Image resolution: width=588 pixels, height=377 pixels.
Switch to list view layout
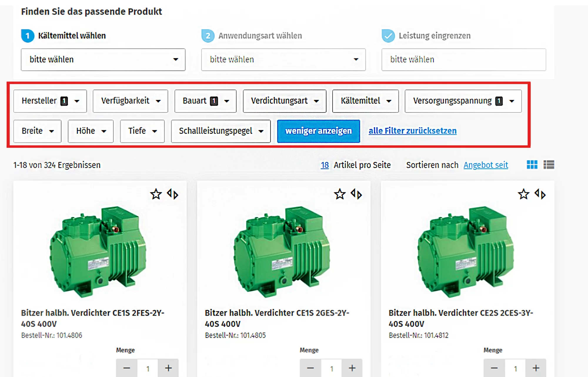pyautogui.click(x=549, y=165)
